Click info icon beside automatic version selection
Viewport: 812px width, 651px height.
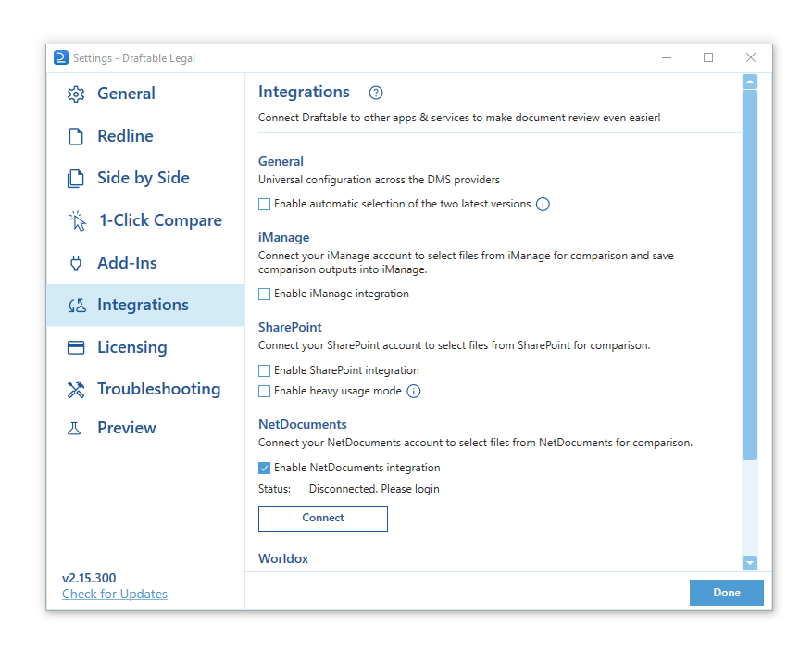pyautogui.click(x=543, y=204)
